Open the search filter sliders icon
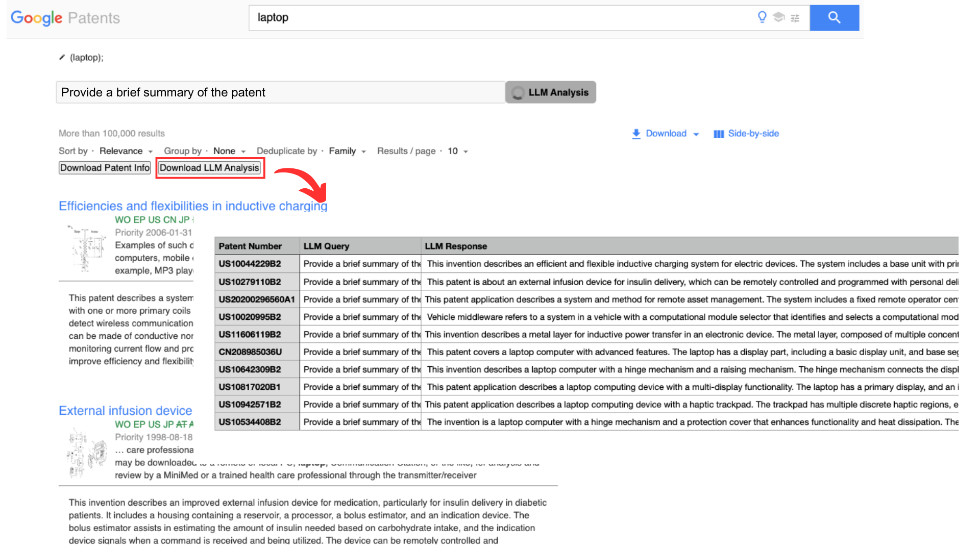This screenshot has height=551, width=980. 795,18
